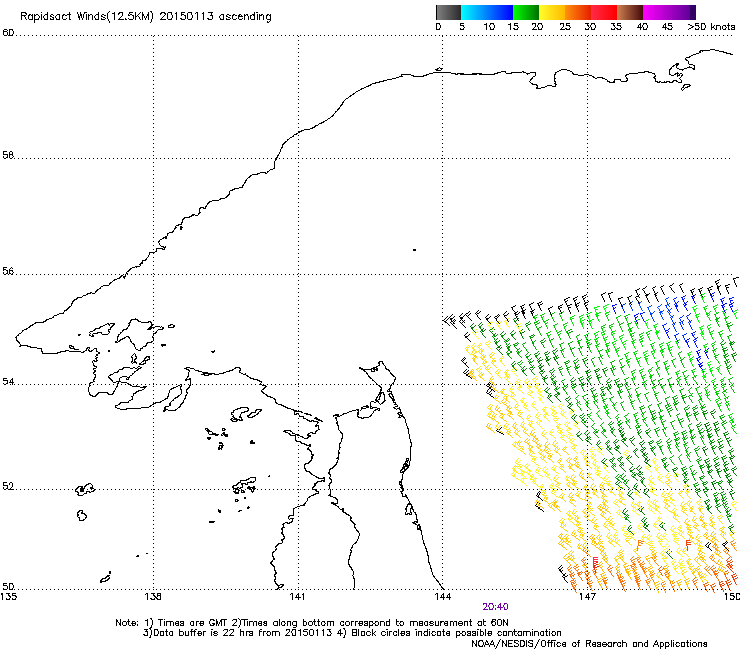
Task: Click the '>50 knots' legend label
Action: pyautogui.click(x=711, y=27)
